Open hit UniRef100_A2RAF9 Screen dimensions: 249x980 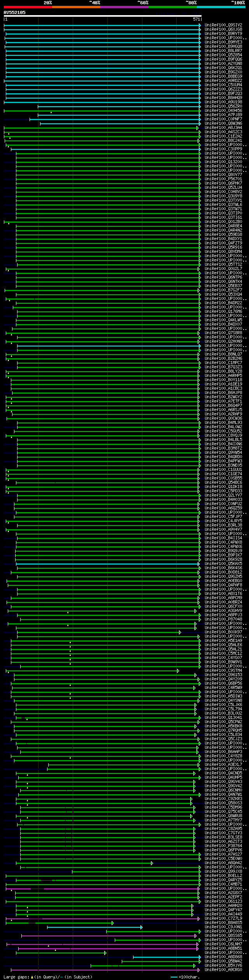[x=223, y=414]
